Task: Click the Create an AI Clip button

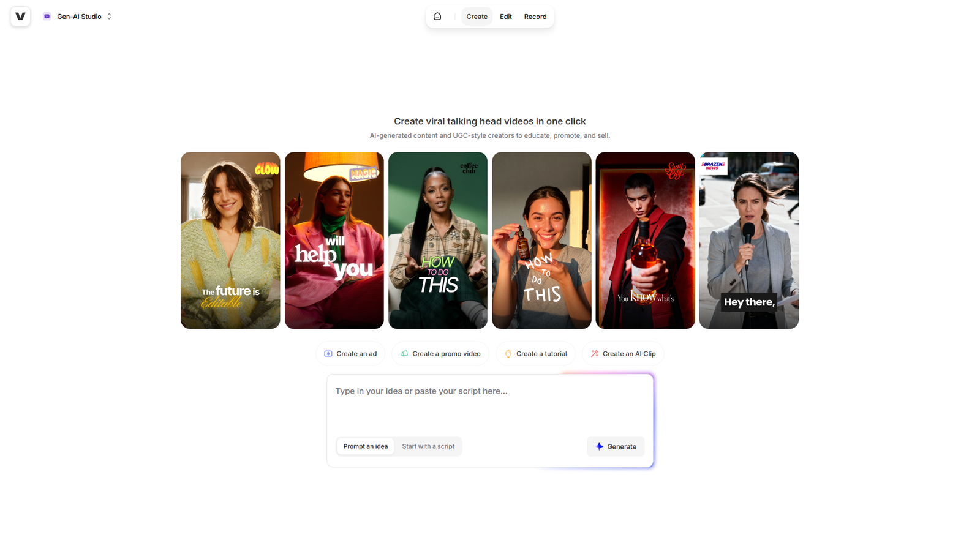Action: click(x=623, y=354)
